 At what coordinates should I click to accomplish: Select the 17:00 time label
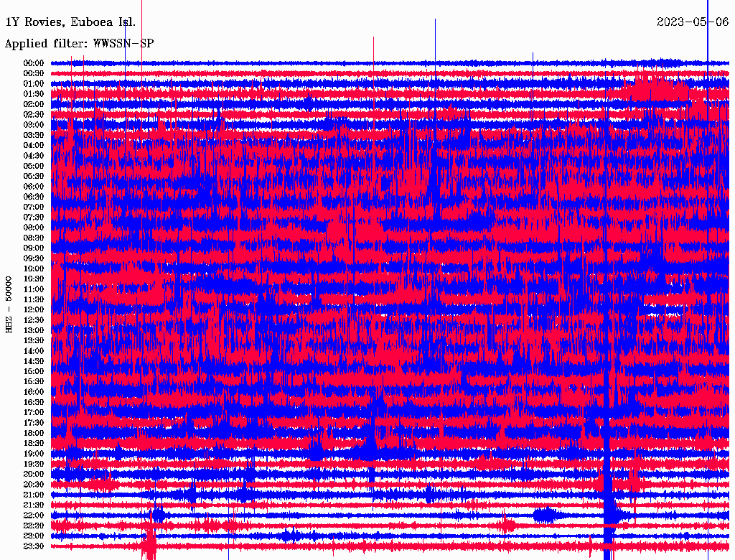point(34,412)
